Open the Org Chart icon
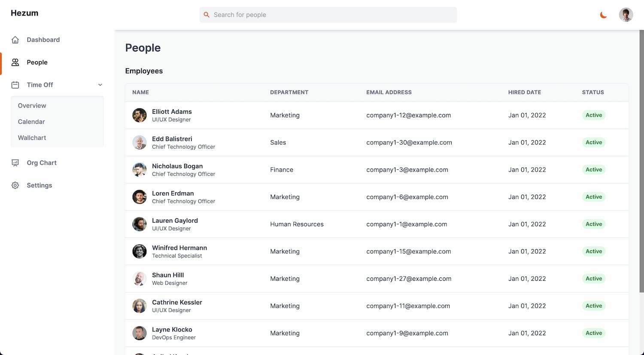 [15, 163]
